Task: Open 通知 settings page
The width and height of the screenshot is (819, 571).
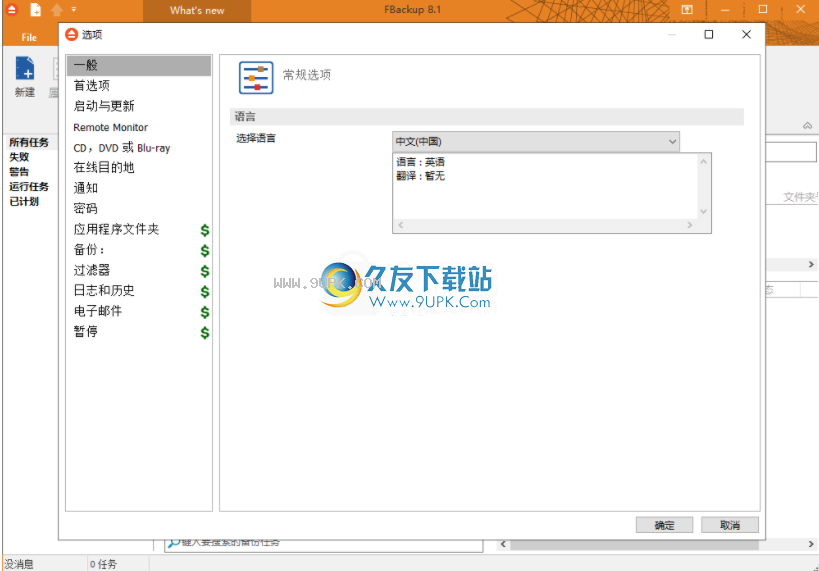Action: coord(86,188)
